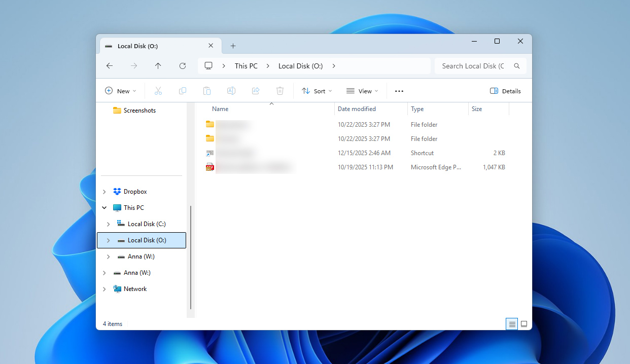Click the Delete (trash) icon
The image size is (630, 364).
(x=279, y=91)
